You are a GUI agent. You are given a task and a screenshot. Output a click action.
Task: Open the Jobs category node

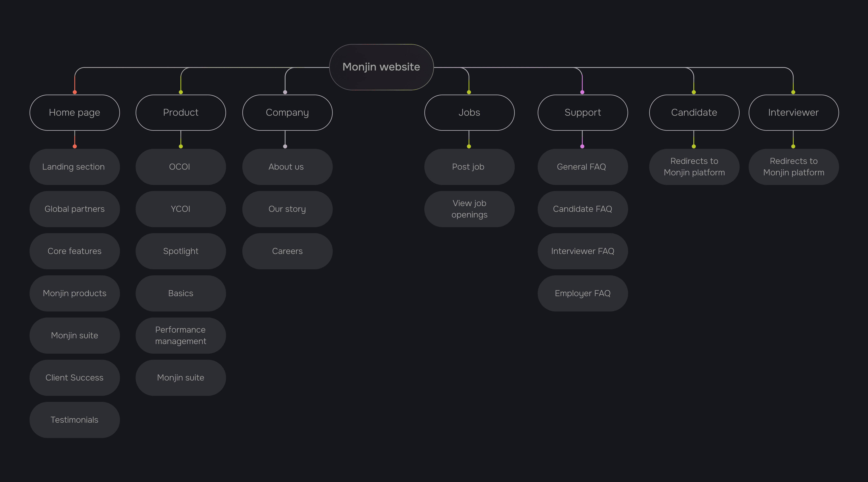(x=469, y=112)
